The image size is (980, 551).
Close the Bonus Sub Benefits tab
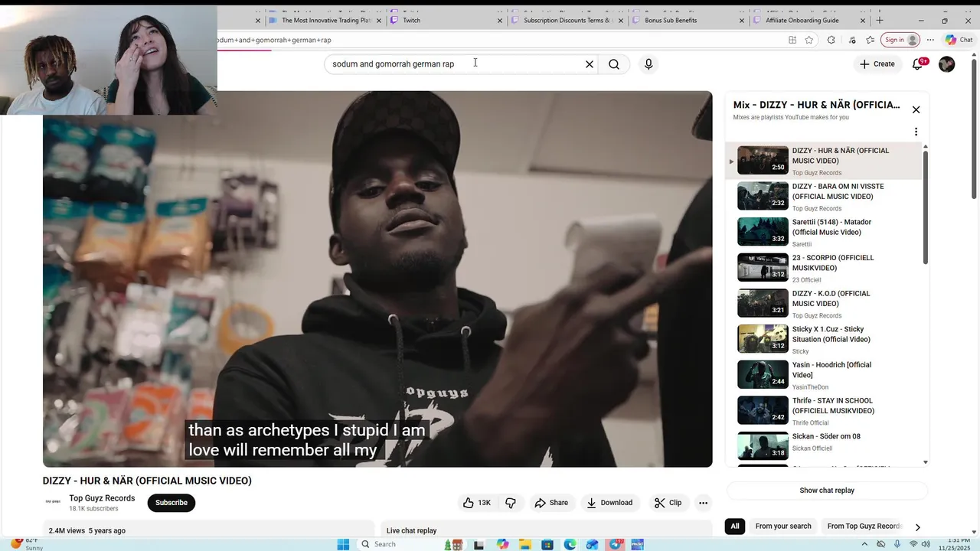(x=742, y=21)
